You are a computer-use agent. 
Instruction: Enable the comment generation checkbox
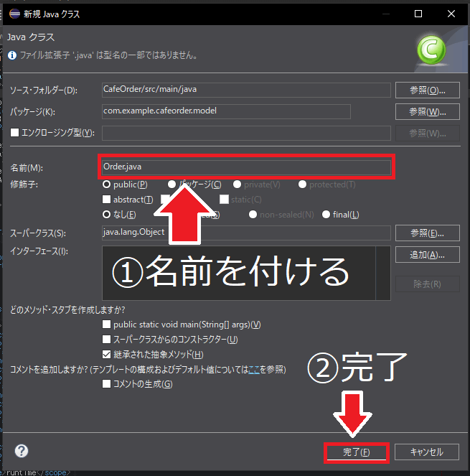coord(107,385)
